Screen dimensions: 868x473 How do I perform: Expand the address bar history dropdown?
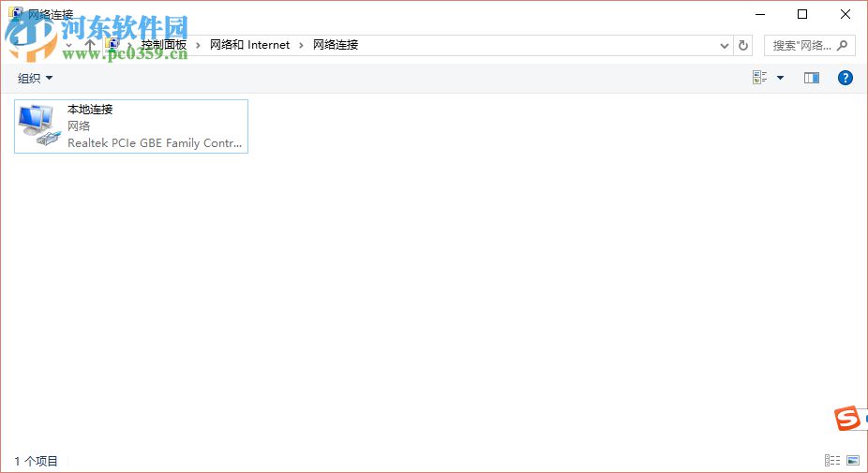click(x=724, y=45)
